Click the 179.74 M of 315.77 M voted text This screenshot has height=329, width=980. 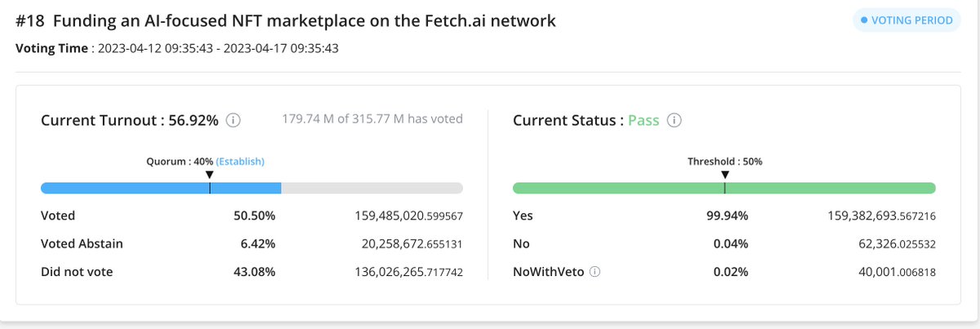pyautogui.click(x=373, y=119)
